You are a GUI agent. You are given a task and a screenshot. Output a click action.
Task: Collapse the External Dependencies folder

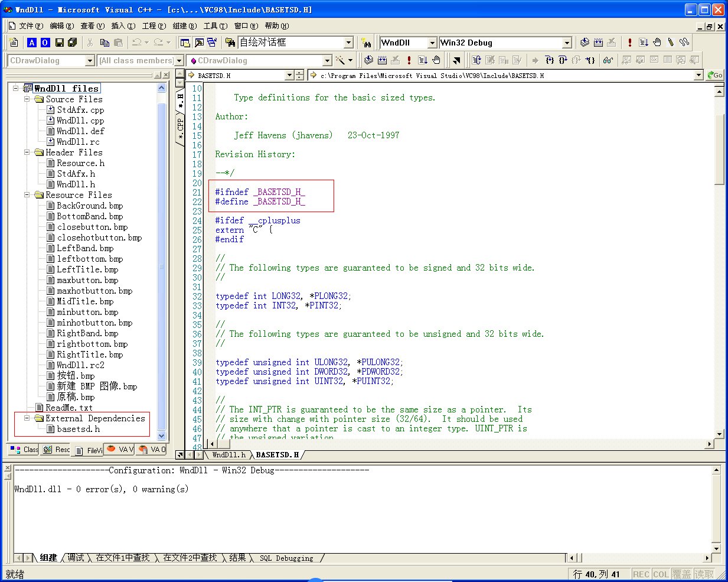click(27, 418)
